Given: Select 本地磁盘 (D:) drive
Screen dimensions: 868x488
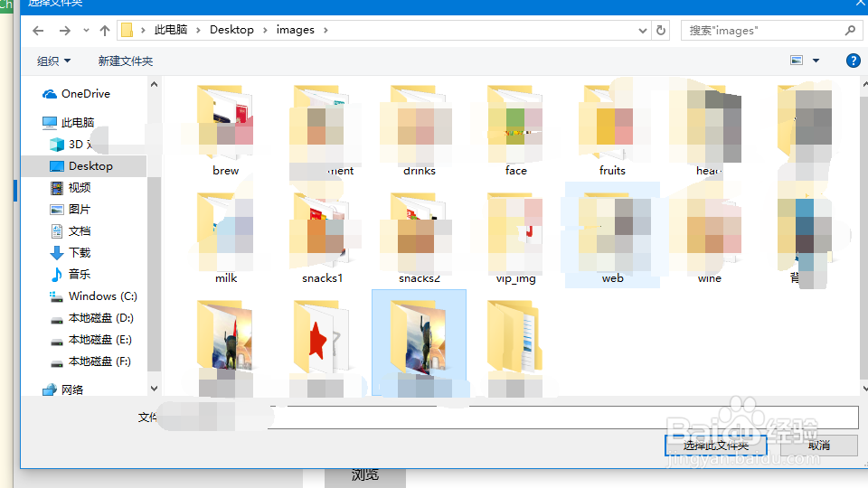Looking at the screenshot, I should point(92,318).
